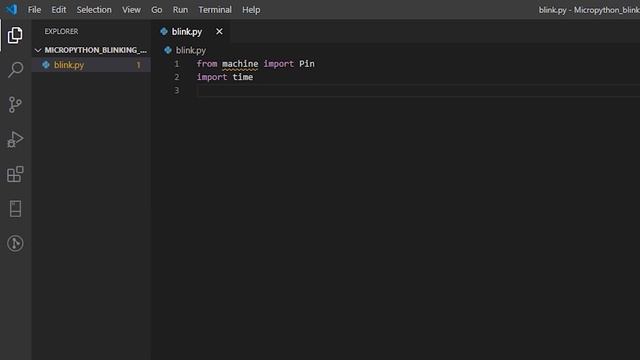The width and height of the screenshot is (640, 360).
Task: Open the Source Control view icon
Action: coord(15,104)
